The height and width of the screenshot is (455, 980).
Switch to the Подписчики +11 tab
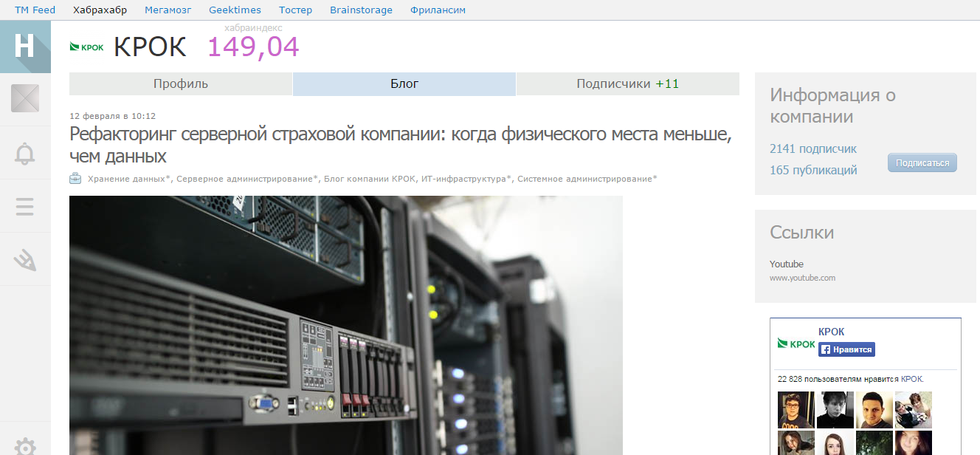(628, 83)
